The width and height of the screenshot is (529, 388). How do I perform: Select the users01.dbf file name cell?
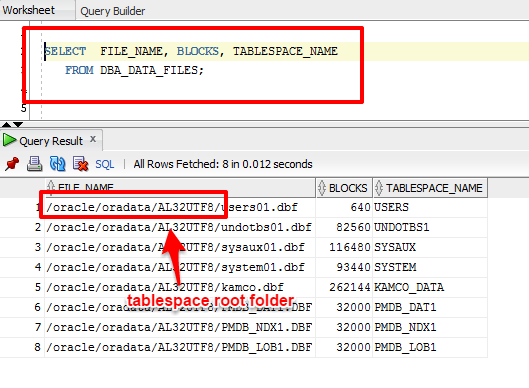point(180,207)
